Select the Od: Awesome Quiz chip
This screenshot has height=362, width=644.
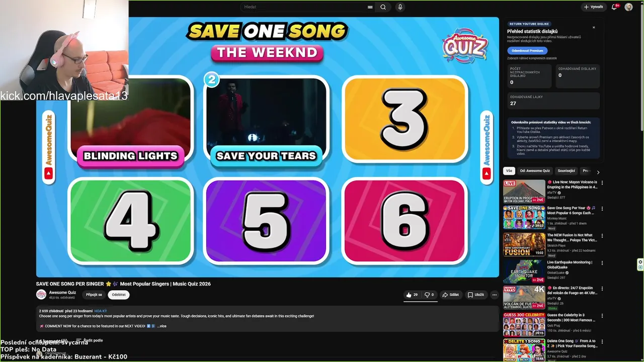point(535,171)
